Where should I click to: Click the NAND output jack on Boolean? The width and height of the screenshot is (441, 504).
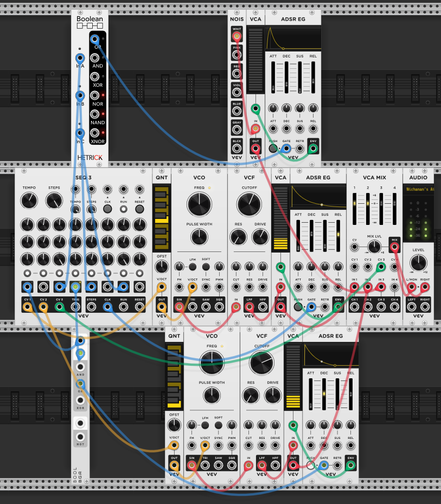point(94,114)
